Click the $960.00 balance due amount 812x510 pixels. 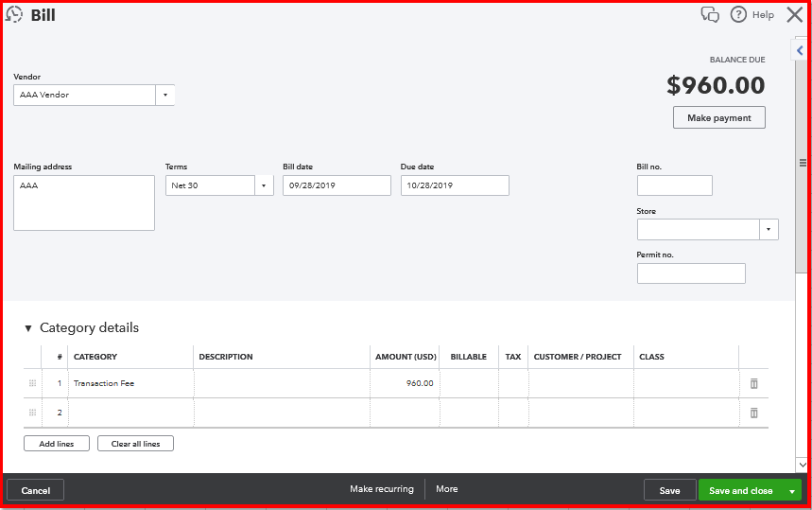716,85
